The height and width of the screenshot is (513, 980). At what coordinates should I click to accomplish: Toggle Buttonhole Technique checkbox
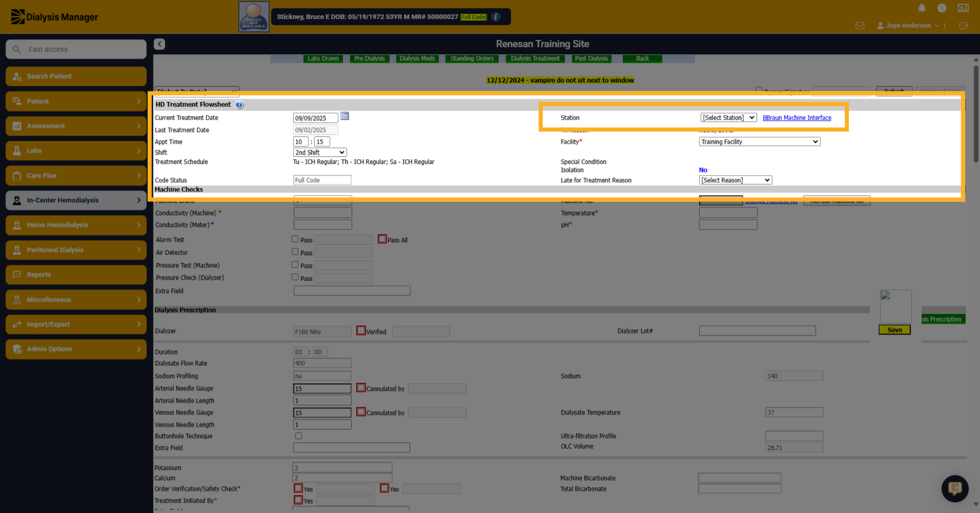(298, 436)
